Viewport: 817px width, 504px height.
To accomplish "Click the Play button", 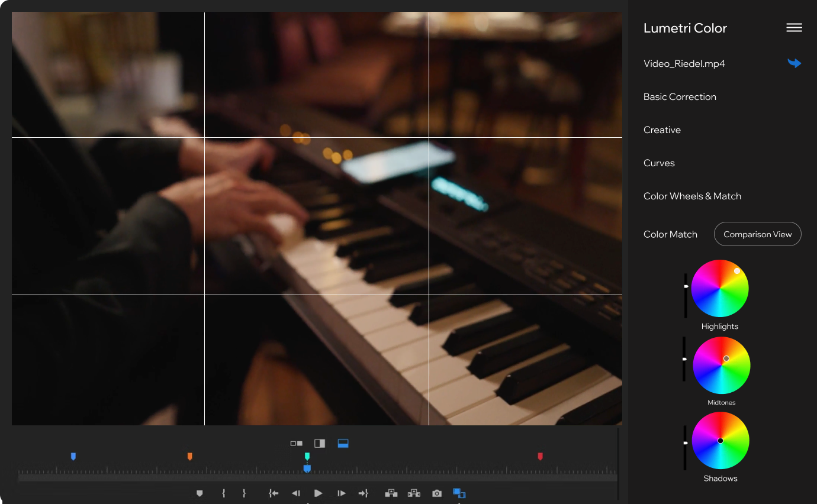I will click(319, 493).
